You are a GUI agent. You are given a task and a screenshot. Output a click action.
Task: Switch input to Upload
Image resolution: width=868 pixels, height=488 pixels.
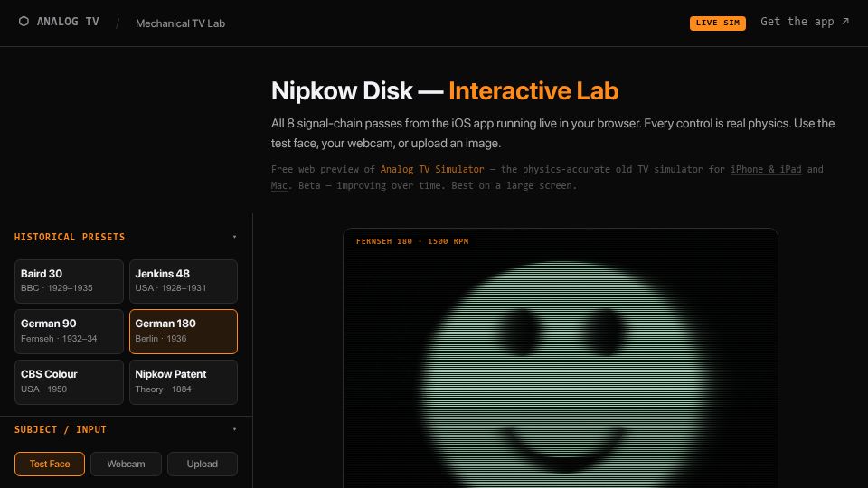tap(202, 464)
